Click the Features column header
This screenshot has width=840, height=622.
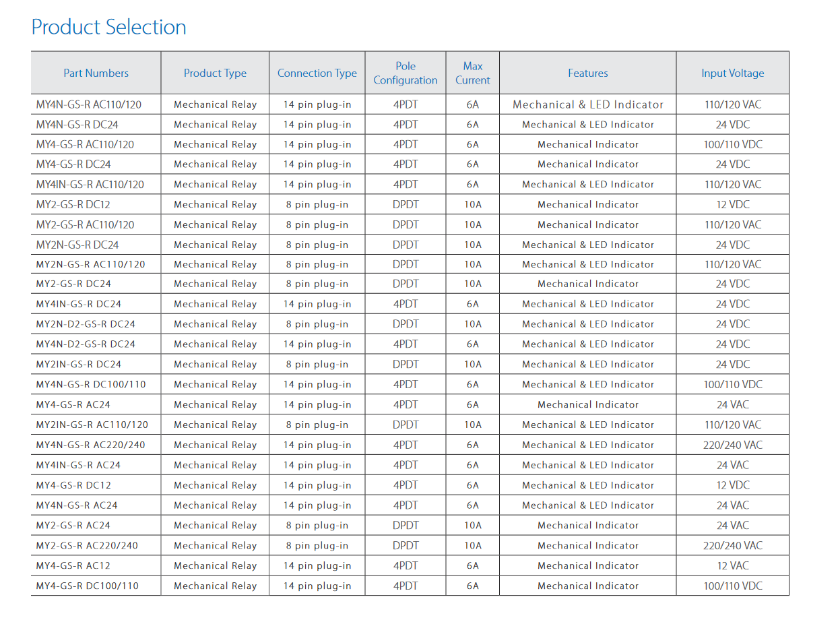pyautogui.click(x=587, y=73)
